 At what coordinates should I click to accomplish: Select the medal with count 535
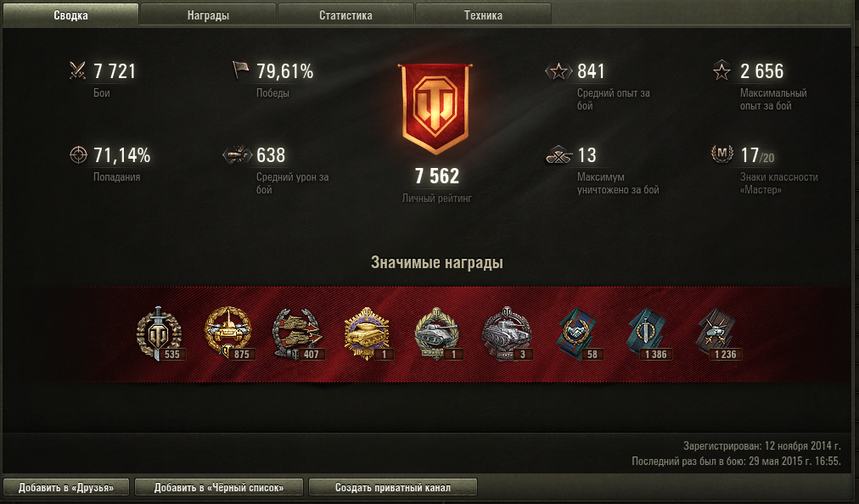[160, 333]
